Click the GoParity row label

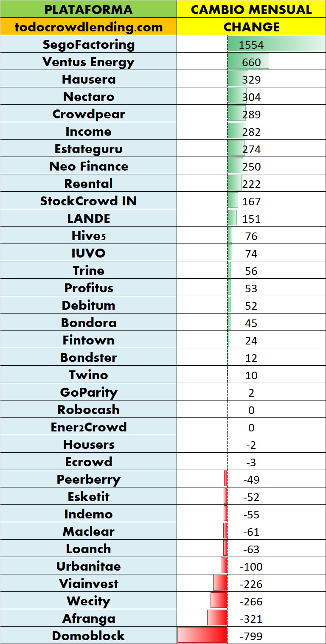tap(88, 392)
